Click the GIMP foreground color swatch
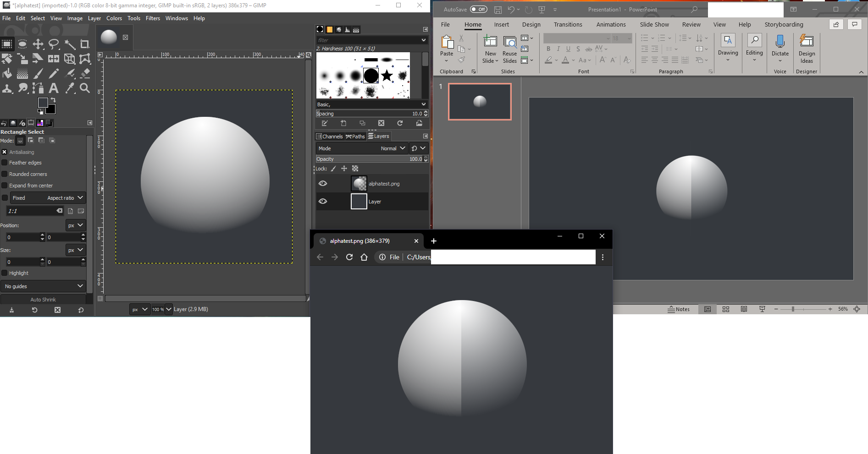Image resolution: width=868 pixels, height=454 pixels. click(x=43, y=103)
